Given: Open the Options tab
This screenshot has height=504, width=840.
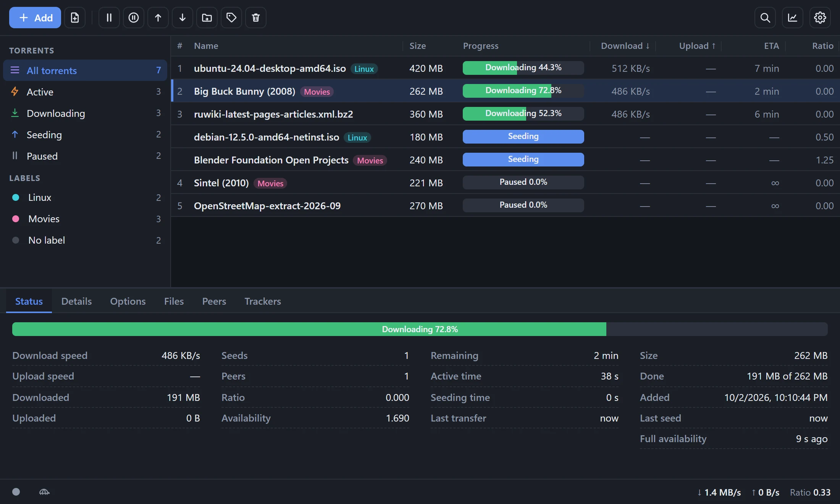Looking at the screenshot, I should tap(128, 301).
